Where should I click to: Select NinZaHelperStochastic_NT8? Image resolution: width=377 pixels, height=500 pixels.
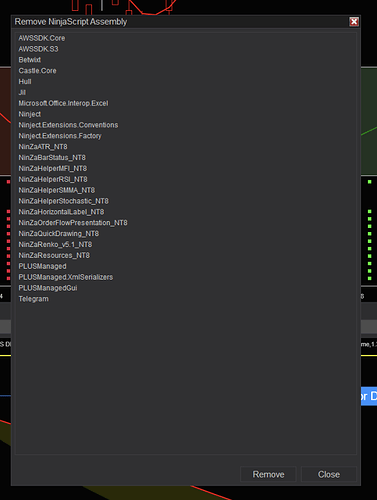coord(64,201)
